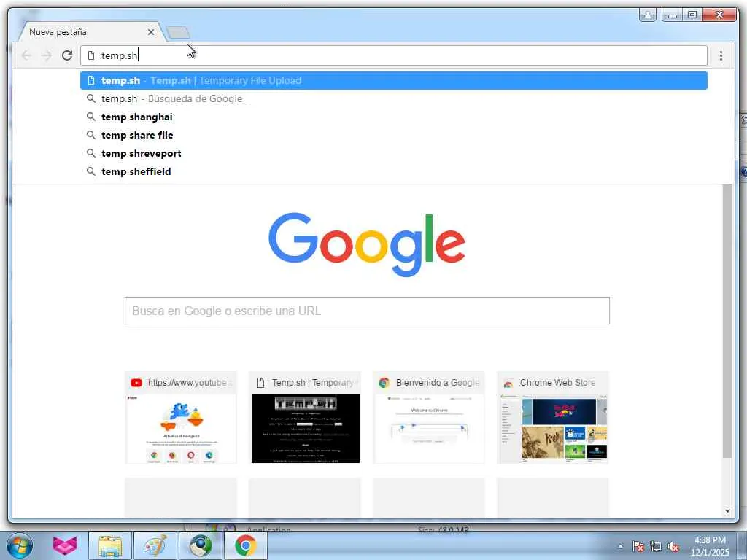This screenshot has height=560, width=747.
Task: Select temp shreveport suggestion
Action: coord(393,153)
